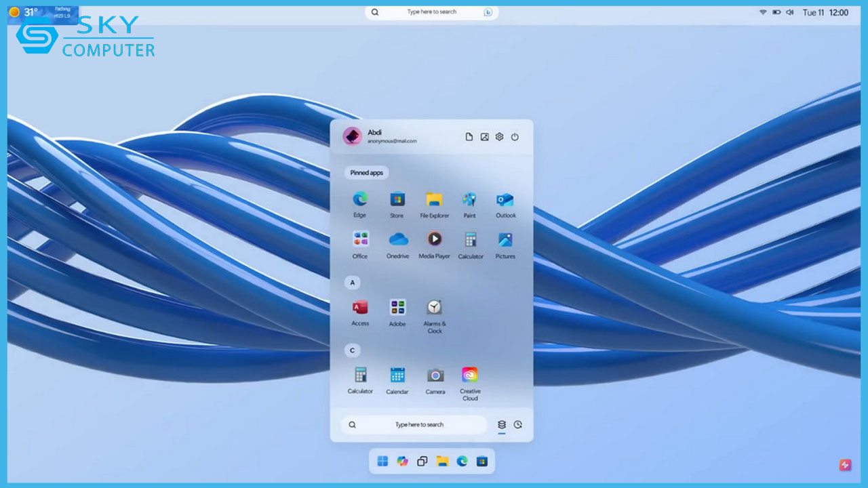This screenshot has width=868, height=488.
Task: Launch Paint from pinned apps
Action: point(469,201)
